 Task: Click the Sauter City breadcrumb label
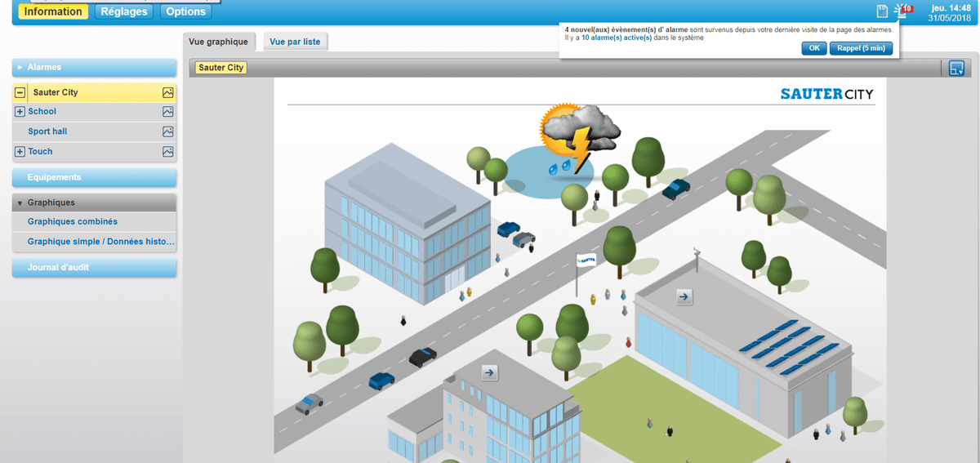(220, 68)
